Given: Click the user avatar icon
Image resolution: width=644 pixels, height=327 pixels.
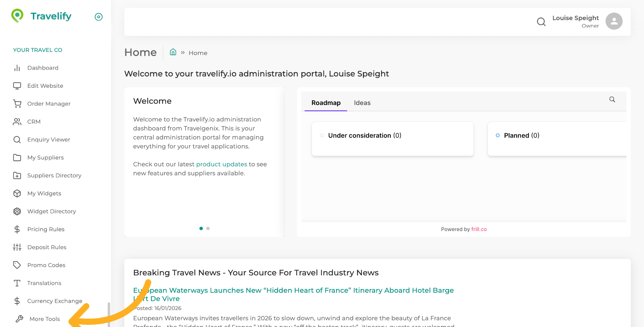Looking at the screenshot, I should [x=614, y=21].
